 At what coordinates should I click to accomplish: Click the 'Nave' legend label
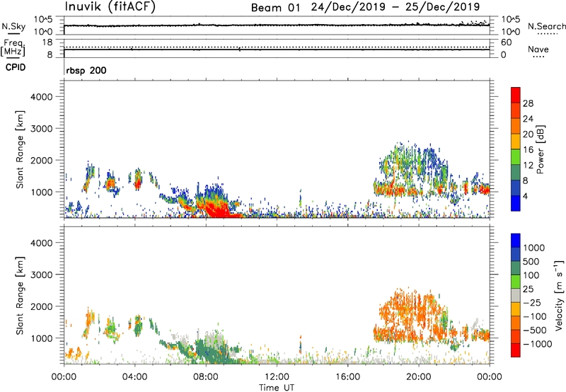coord(538,49)
